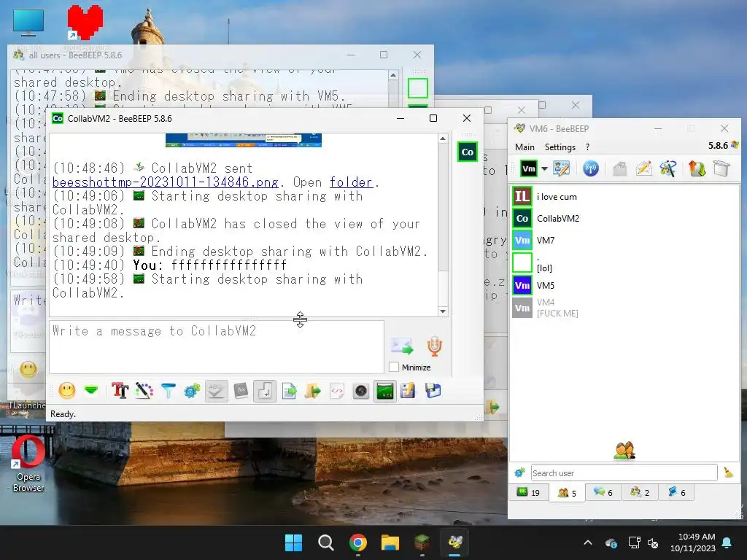Open the beesshottmp-20231011-134846.png link
Image resolution: width=747 pixels, height=560 pixels.
tap(166, 182)
